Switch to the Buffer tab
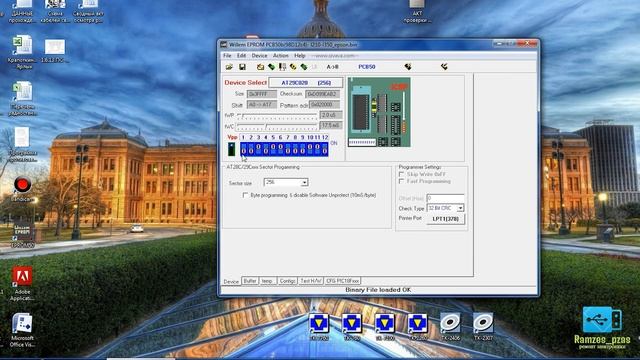 point(250,281)
